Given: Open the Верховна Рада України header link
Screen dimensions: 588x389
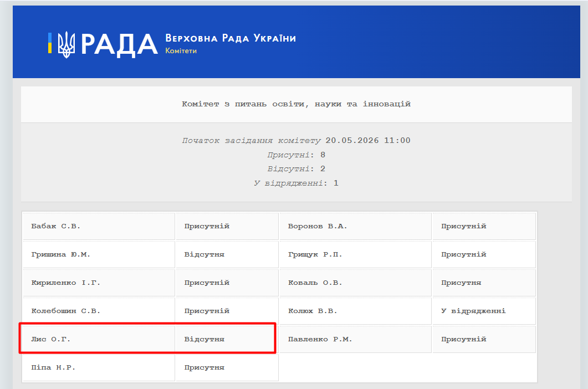Looking at the screenshot, I should (x=231, y=38).
